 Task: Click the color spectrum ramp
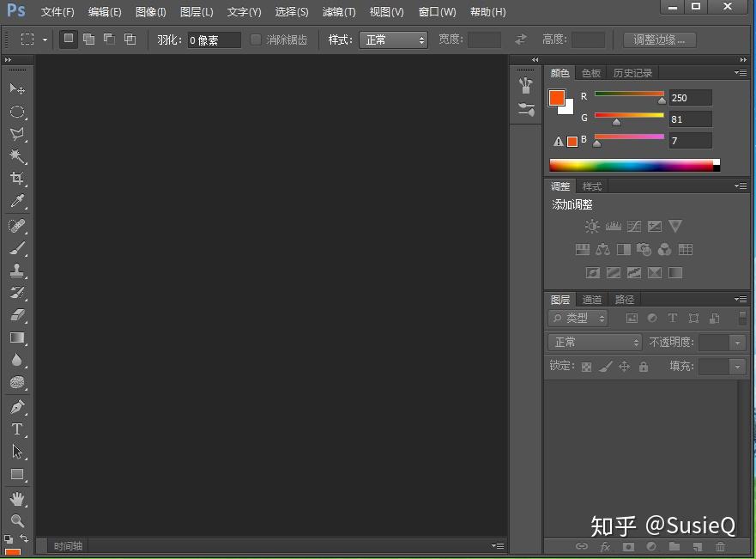[x=634, y=165]
